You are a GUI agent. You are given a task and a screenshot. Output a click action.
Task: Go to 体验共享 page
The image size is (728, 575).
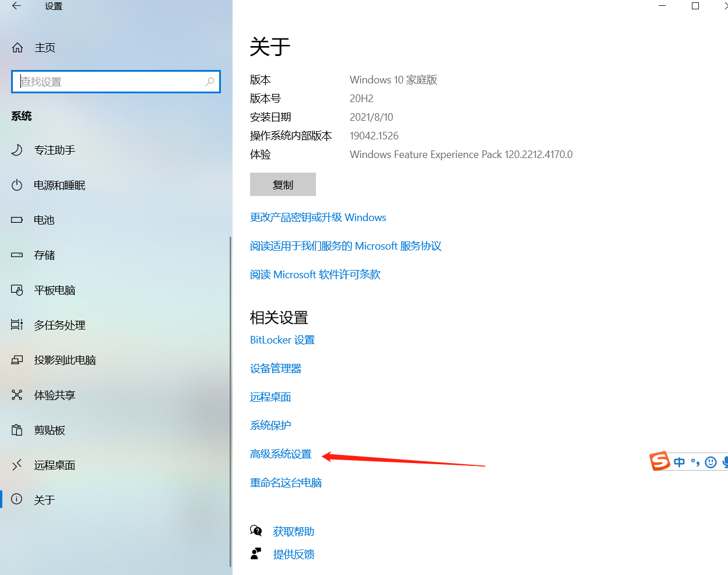(55, 395)
